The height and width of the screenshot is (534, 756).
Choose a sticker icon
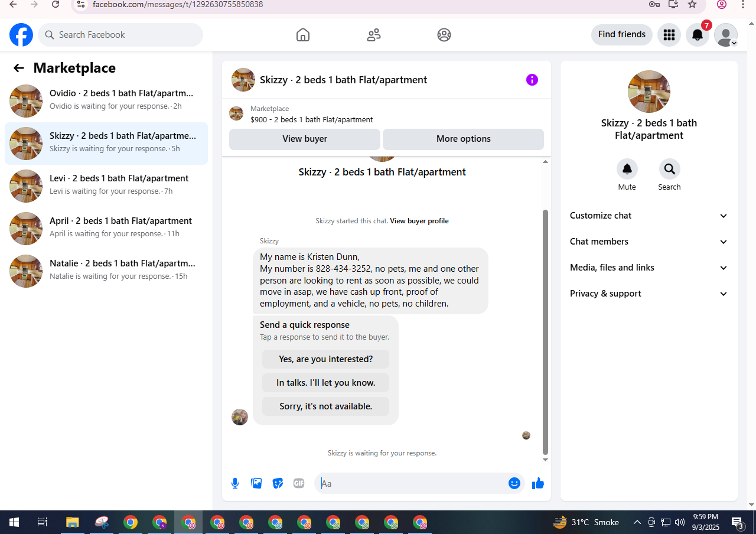coord(278,483)
